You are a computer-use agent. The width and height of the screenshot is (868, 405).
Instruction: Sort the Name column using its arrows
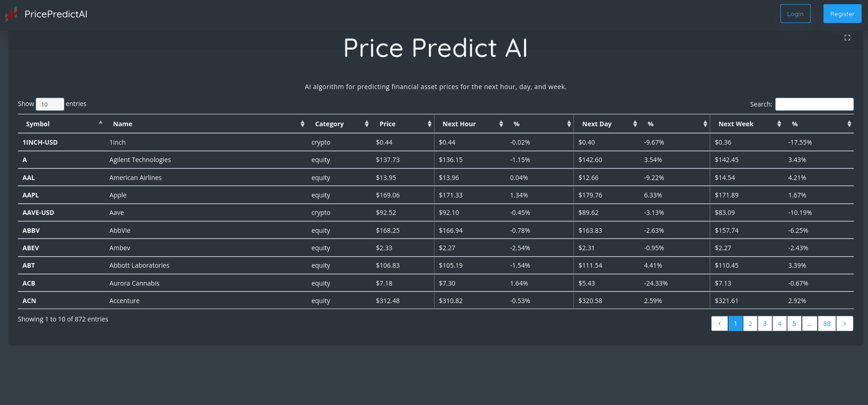(x=302, y=124)
